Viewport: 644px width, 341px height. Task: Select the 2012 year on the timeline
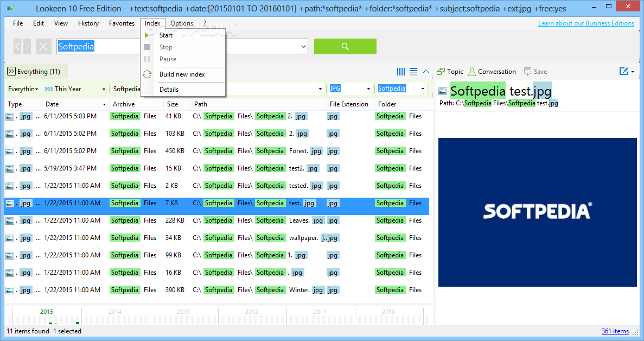[252, 312]
